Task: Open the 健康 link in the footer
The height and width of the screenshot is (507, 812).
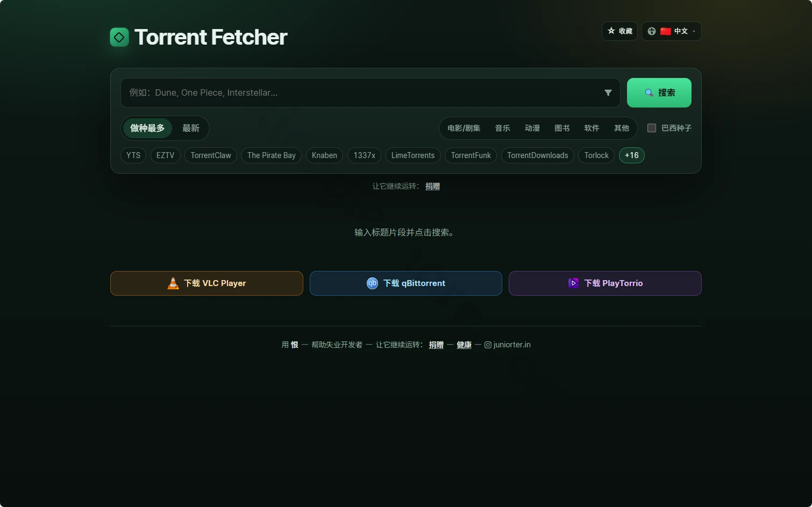Action: pyautogui.click(x=464, y=345)
